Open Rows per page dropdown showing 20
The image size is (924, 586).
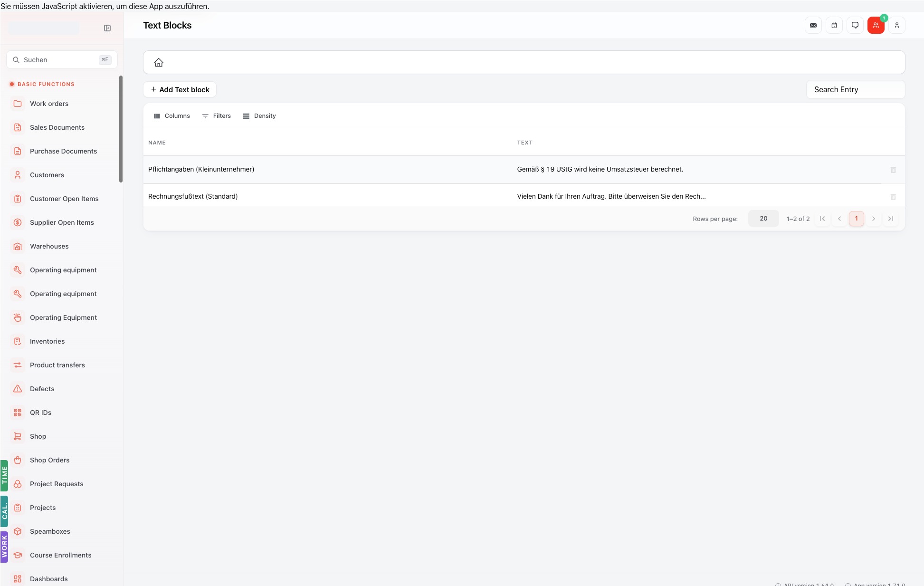763,219
